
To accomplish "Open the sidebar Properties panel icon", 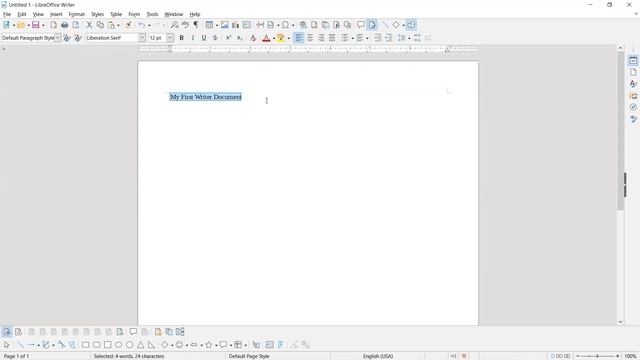I will [x=633, y=60].
